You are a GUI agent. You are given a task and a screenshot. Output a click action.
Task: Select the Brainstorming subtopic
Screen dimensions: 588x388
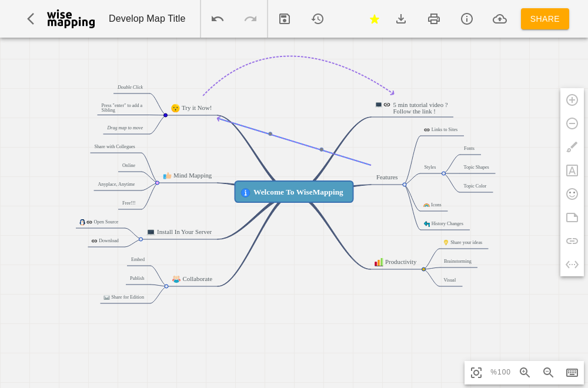(x=457, y=261)
